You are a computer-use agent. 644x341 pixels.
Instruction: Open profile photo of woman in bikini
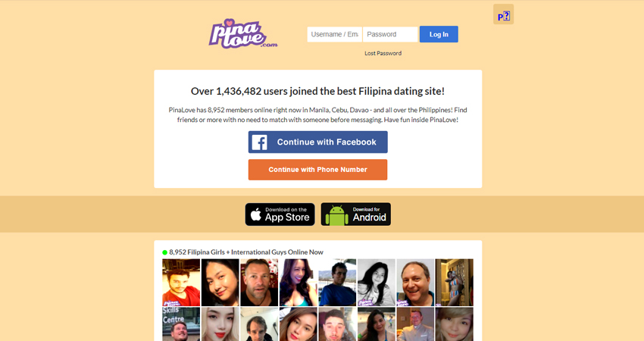455,283
